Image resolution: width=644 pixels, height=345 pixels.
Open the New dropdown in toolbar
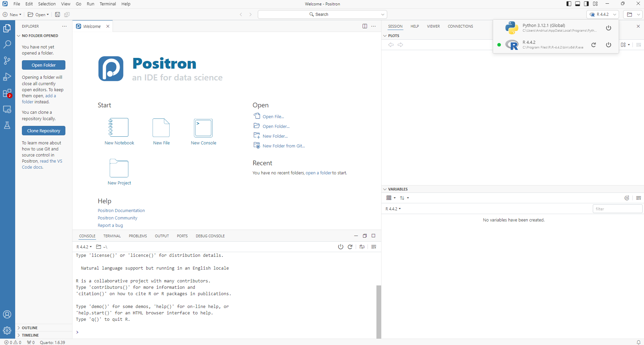point(12,14)
